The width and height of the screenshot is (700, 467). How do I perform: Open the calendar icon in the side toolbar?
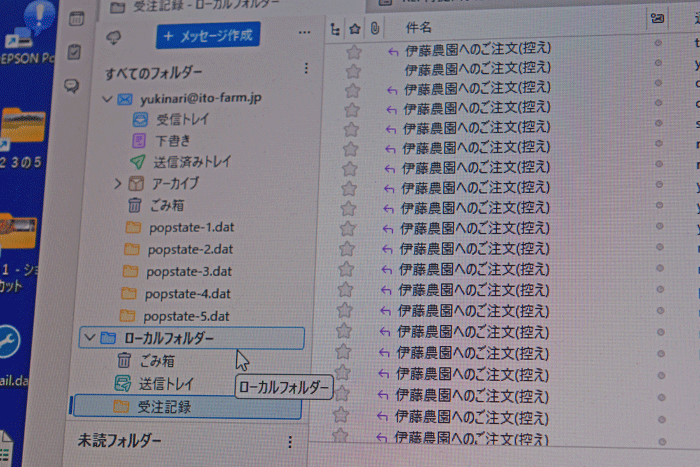(75, 18)
